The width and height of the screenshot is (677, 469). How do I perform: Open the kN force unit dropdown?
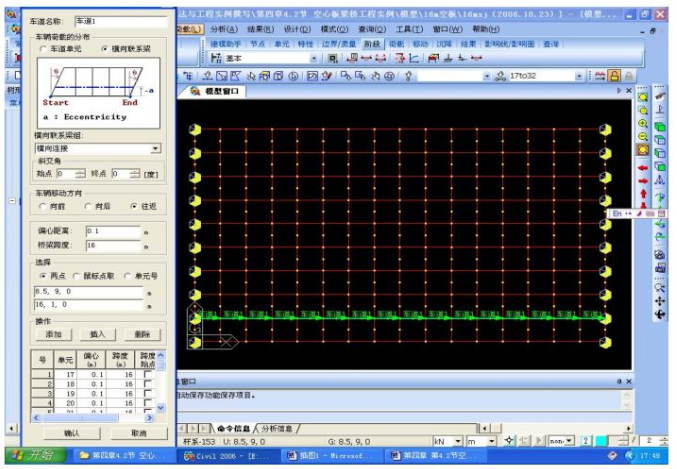tap(458, 441)
